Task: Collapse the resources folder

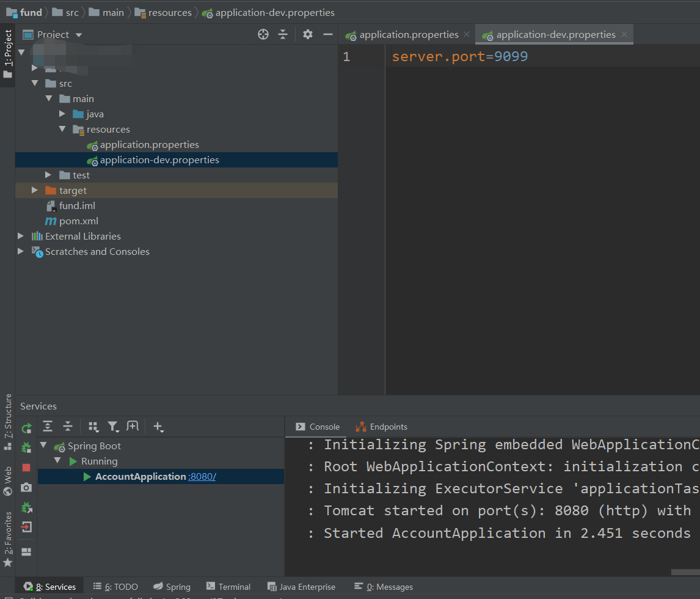Action: (x=62, y=129)
